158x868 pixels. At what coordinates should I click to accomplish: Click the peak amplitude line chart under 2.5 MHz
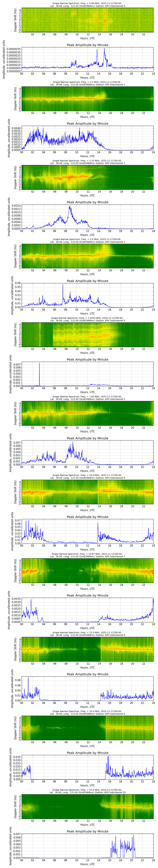(87, 138)
